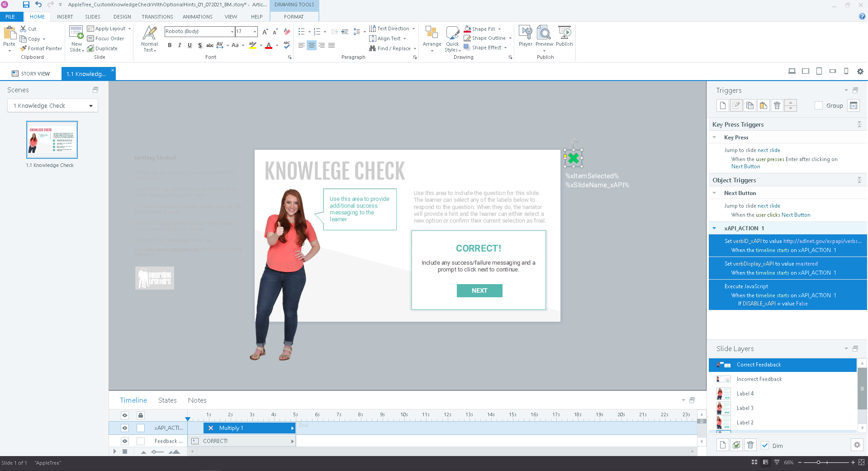This screenshot has height=471, width=868.
Task: Create new slide layer icon
Action: click(722, 445)
